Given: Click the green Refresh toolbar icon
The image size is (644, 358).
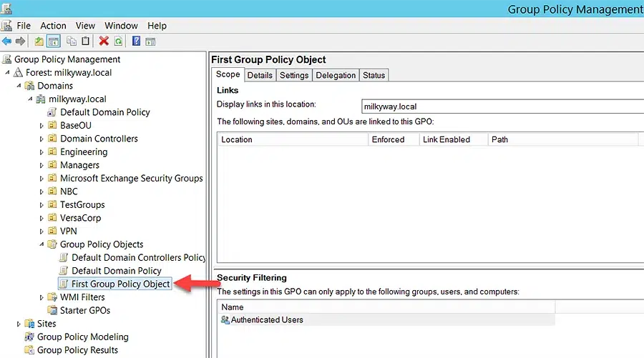Looking at the screenshot, I should click(x=118, y=41).
